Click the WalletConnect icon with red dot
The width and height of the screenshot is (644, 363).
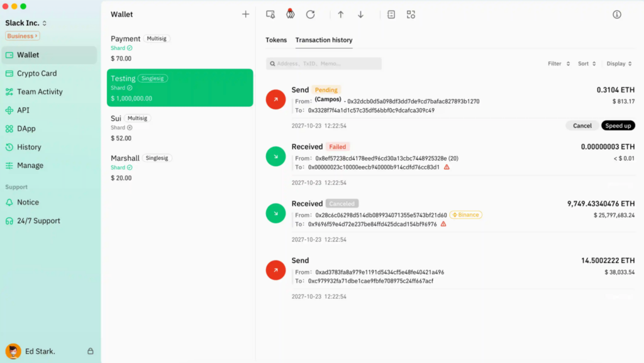[x=291, y=14]
